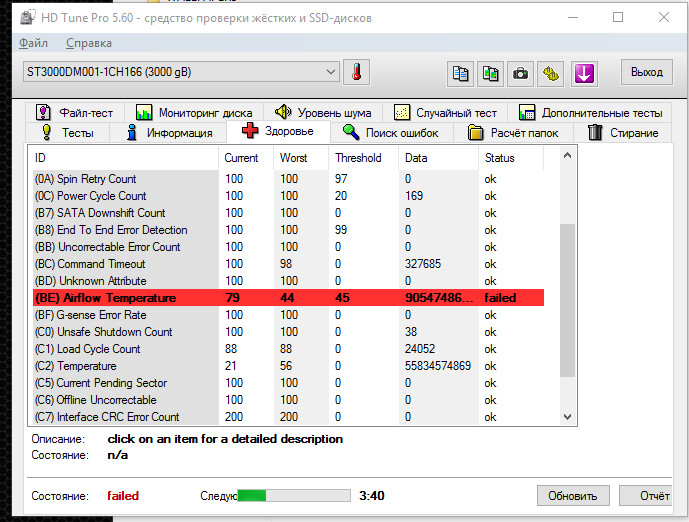Save a screenshot with camera icon
The height and width of the screenshot is (522, 689).
[x=520, y=73]
